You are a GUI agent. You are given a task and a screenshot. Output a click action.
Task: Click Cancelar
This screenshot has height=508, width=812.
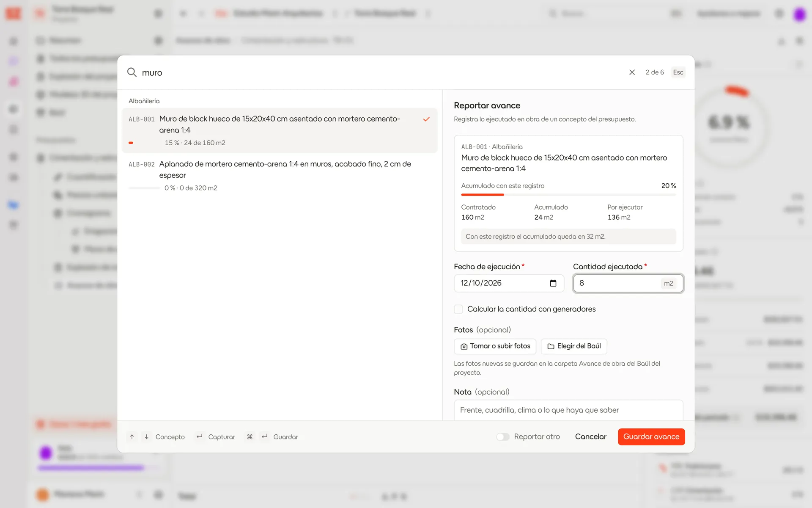click(x=590, y=436)
